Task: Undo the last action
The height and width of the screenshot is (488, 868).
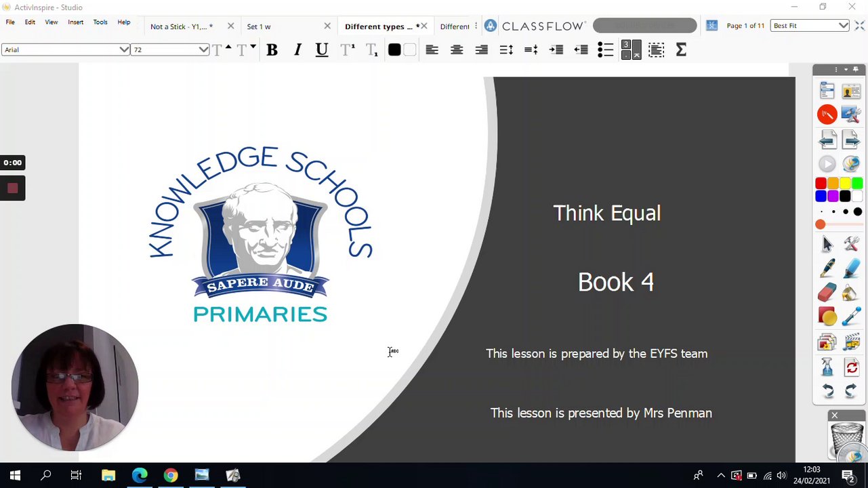Action: tap(827, 391)
